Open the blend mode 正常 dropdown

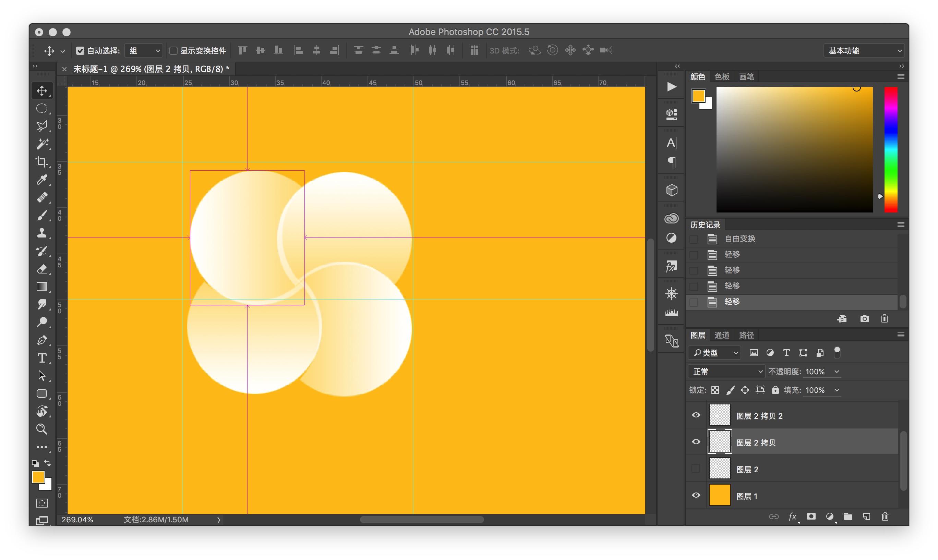(x=726, y=372)
